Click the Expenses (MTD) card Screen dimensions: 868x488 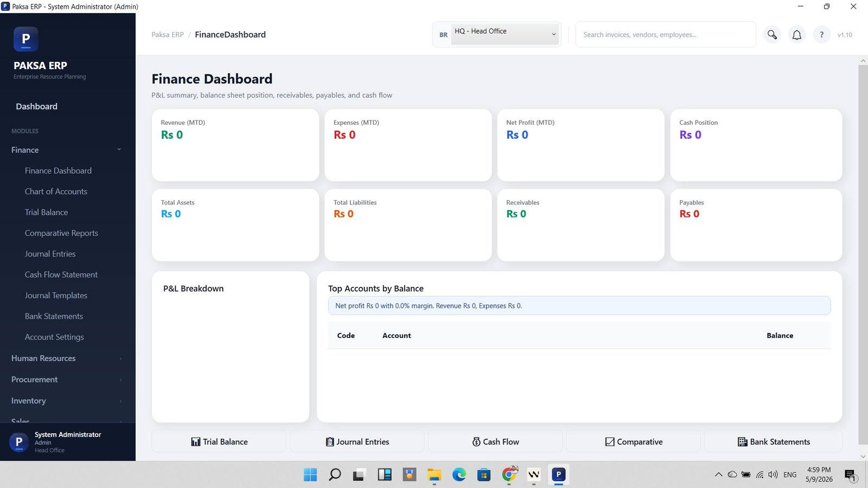pyautogui.click(x=408, y=145)
